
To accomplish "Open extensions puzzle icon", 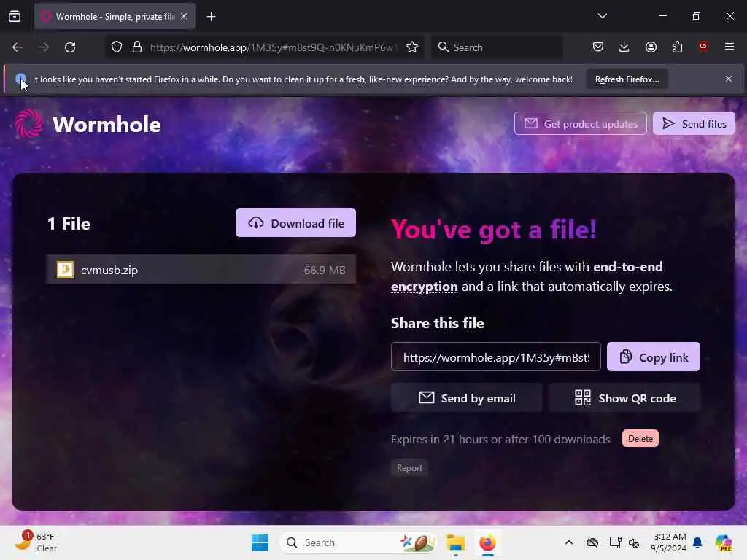I will pyautogui.click(x=677, y=47).
